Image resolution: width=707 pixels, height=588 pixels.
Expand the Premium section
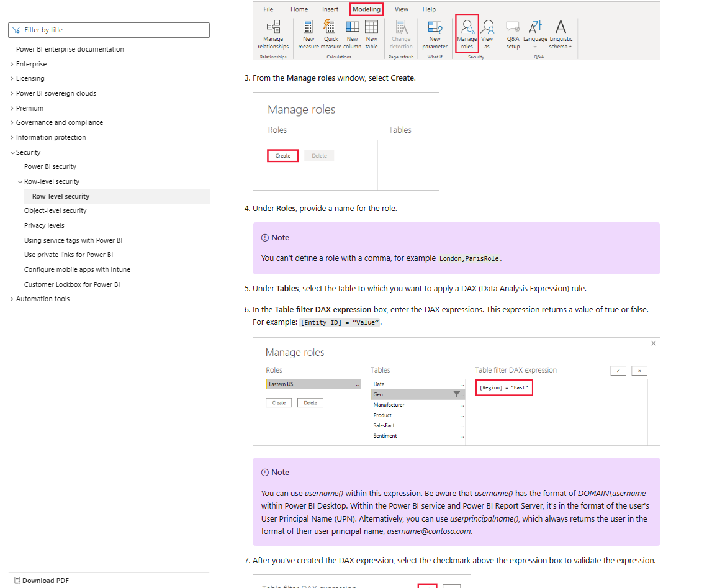tap(12, 108)
